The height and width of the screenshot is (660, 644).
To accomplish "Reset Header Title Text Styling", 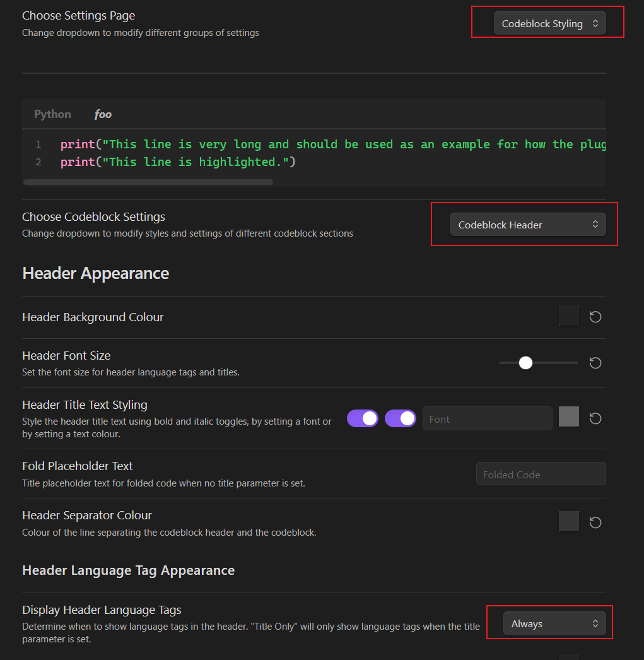I will [595, 418].
